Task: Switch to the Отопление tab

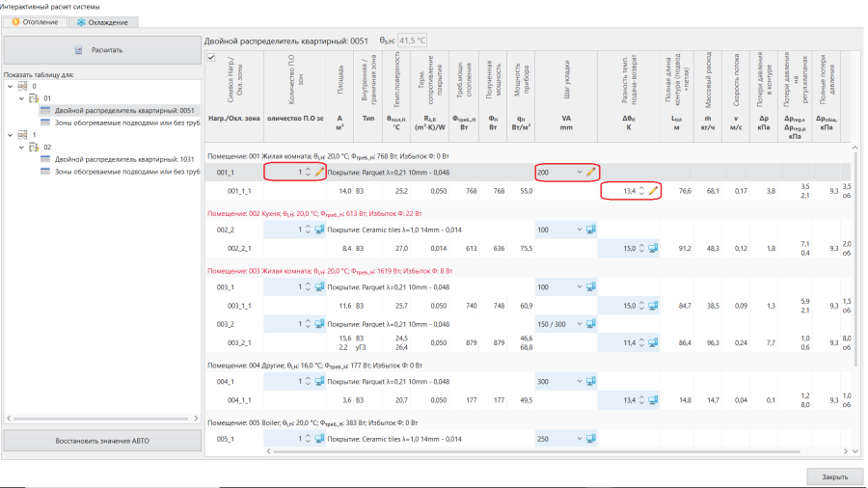Action: [35, 22]
